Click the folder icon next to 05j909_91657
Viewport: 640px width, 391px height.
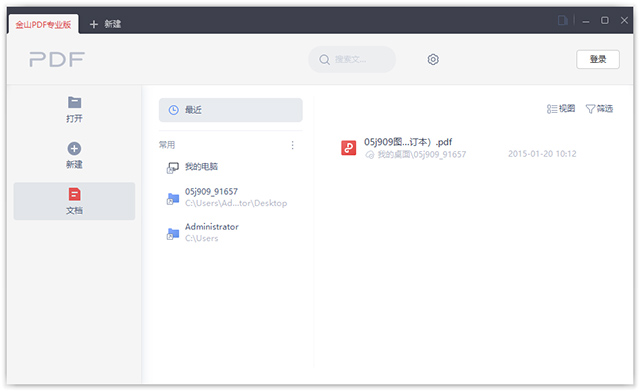pos(173,199)
